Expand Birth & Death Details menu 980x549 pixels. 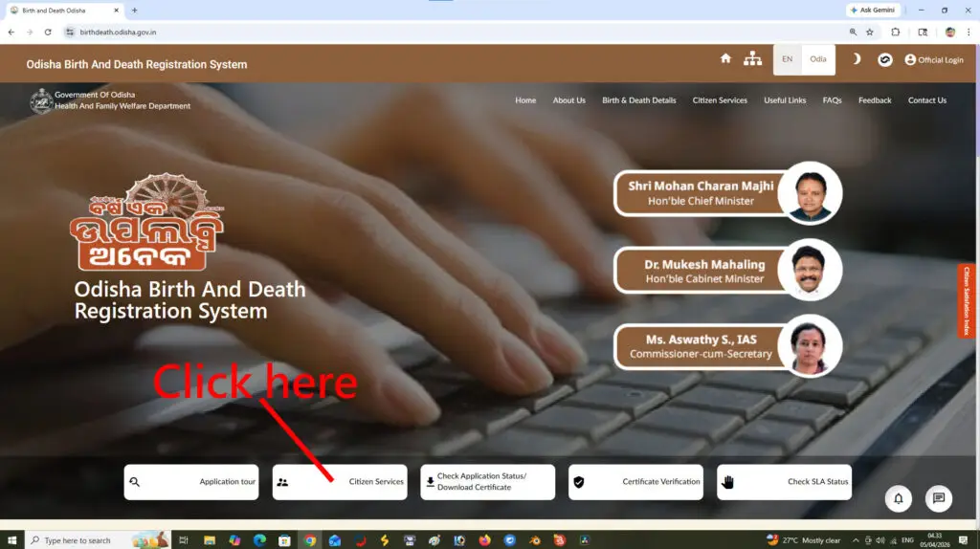pyautogui.click(x=638, y=100)
